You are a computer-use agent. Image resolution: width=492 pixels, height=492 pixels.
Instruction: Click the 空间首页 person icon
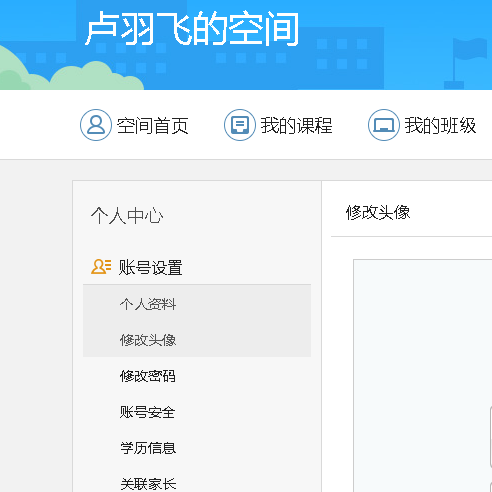point(96,125)
